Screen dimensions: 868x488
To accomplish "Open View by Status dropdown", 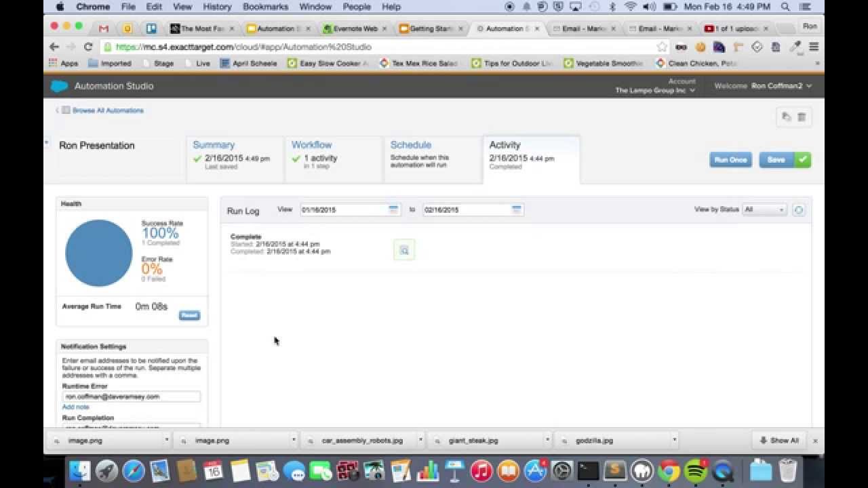I will tap(764, 210).
